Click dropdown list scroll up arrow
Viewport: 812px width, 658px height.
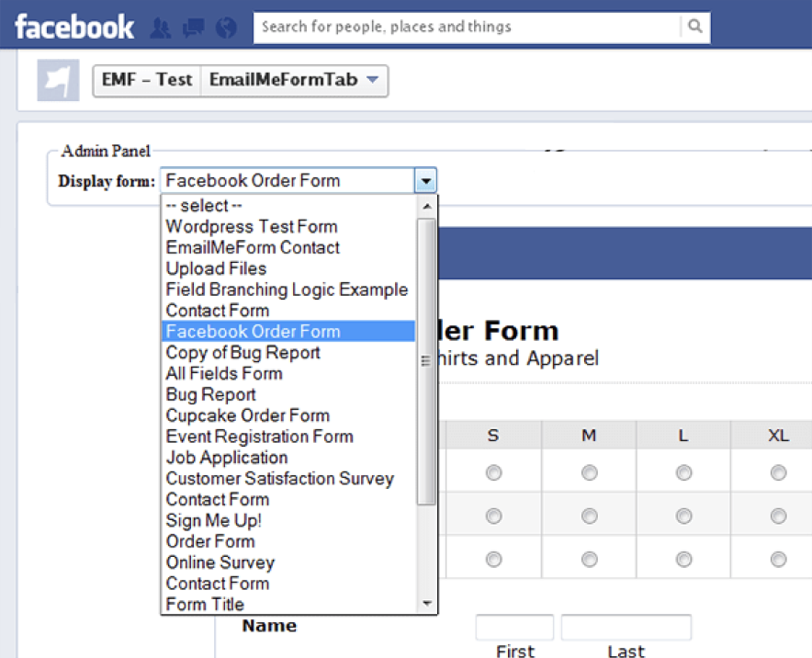click(427, 206)
